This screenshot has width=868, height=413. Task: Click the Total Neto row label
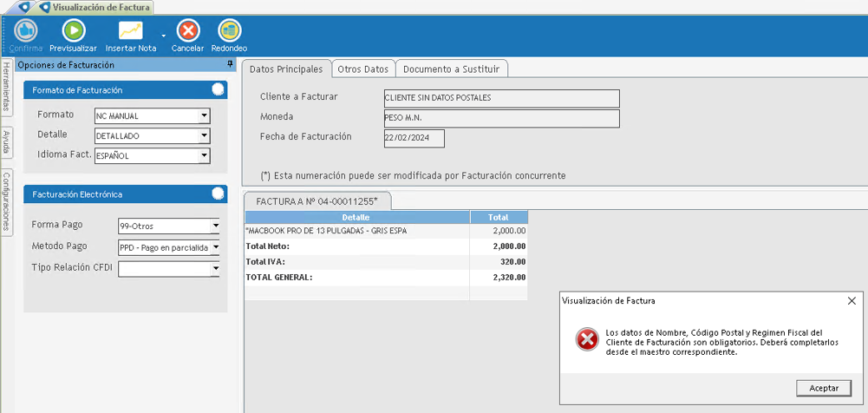coord(268,246)
